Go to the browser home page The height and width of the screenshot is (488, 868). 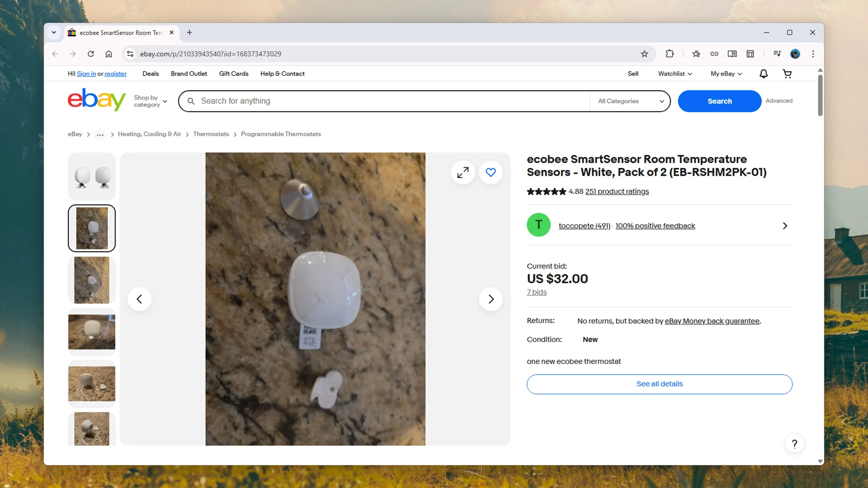[x=108, y=54]
